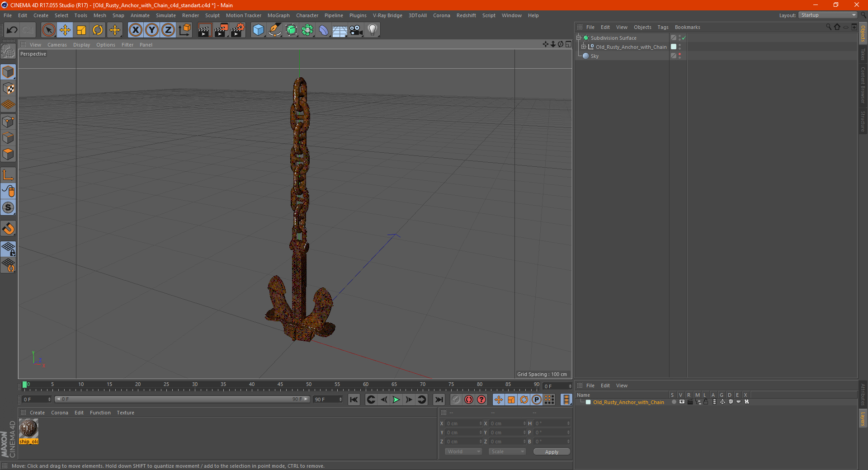The height and width of the screenshot is (470, 868).
Task: Add Subdivision Surface generator icon
Action: point(291,30)
